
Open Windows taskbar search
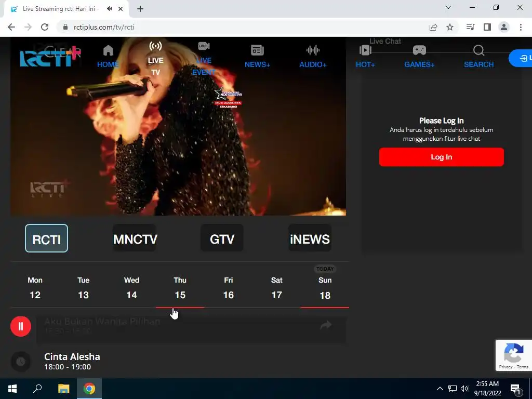pos(37,389)
